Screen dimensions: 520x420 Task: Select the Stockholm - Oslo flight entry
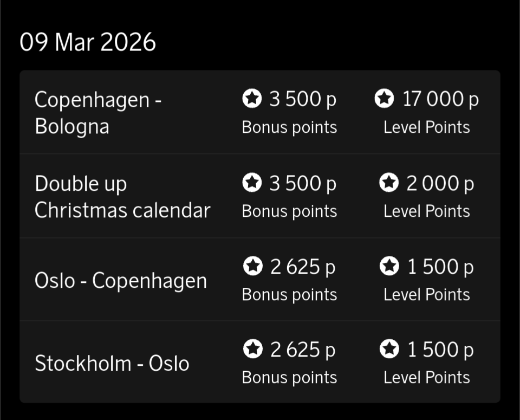[112, 363]
